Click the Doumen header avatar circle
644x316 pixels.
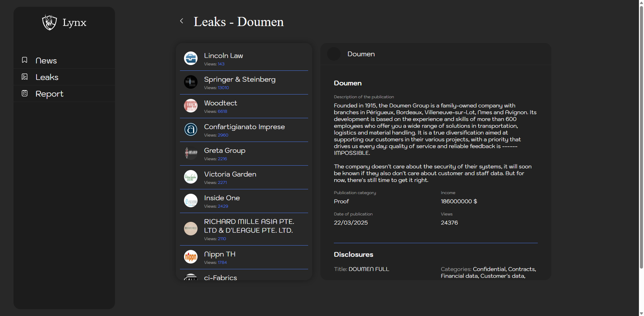click(334, 54)
